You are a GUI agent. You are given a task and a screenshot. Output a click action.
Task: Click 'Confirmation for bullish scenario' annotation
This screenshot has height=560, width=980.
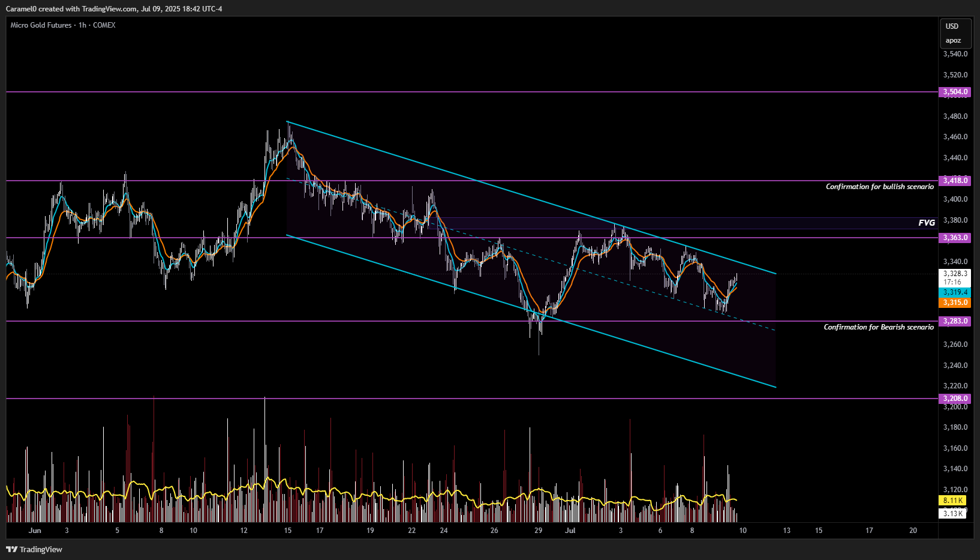coord(880,187)
